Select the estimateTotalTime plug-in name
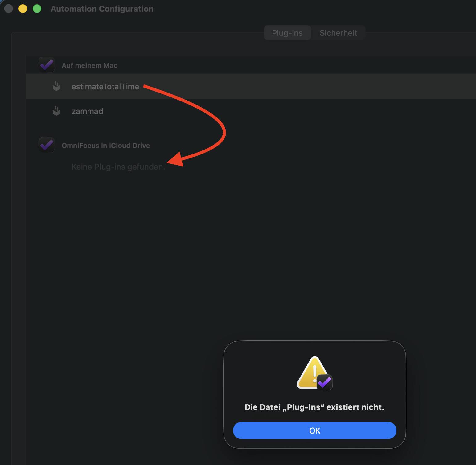476x465 pixels. (x=105, y=87)
